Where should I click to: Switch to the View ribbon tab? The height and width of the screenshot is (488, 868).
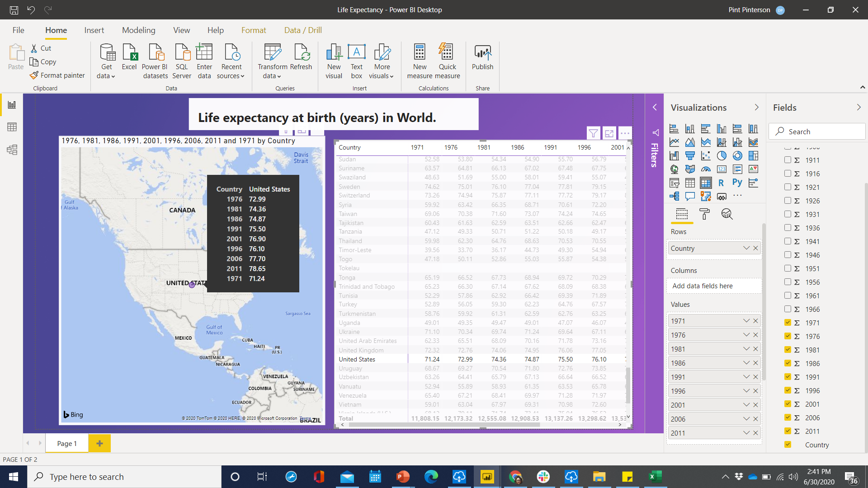click(181, 30)
